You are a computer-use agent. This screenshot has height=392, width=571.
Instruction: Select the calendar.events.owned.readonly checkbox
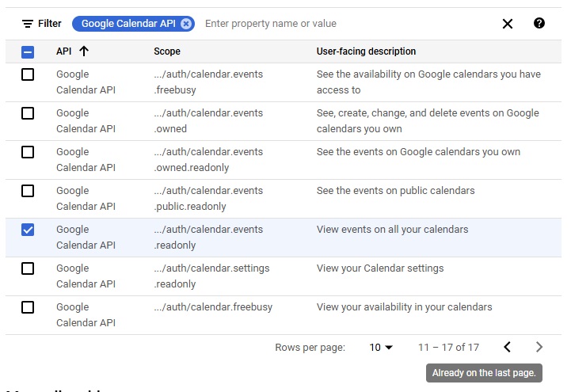click(x=28, y=152)
